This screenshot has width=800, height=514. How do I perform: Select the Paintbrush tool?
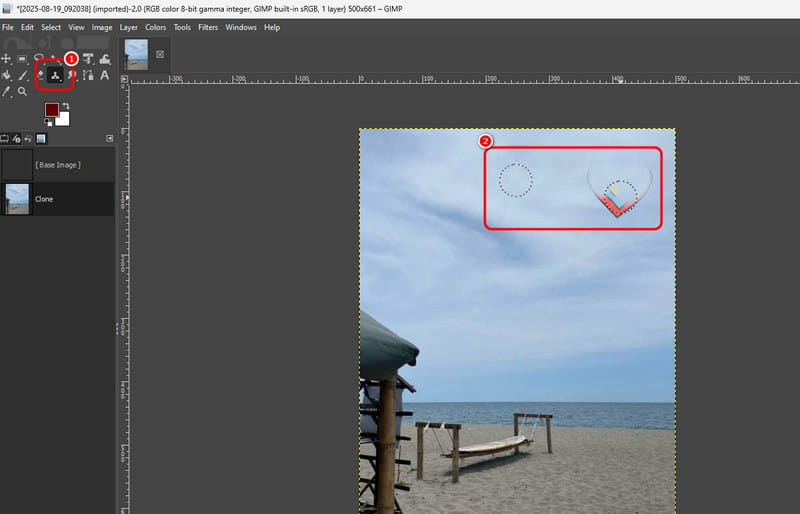tap(23, 75)
